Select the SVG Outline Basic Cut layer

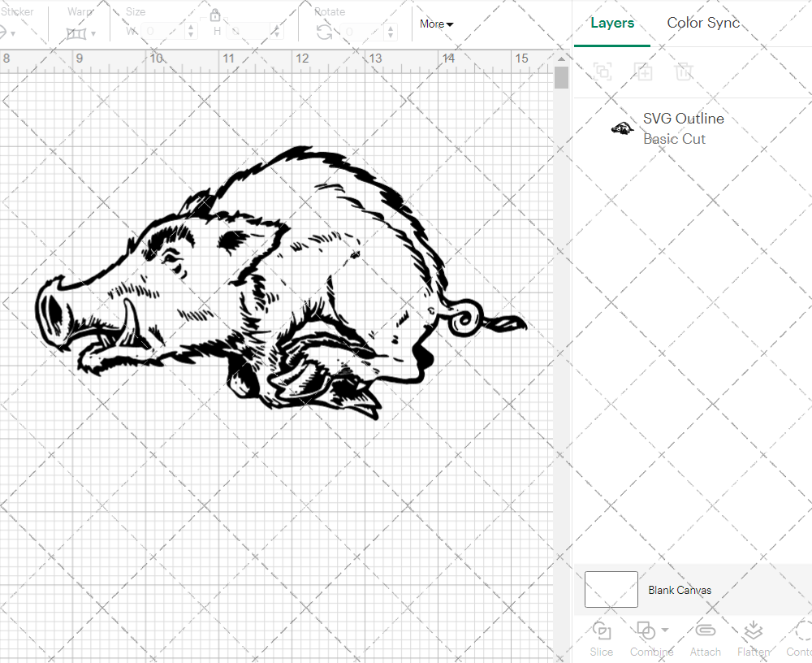683,127
